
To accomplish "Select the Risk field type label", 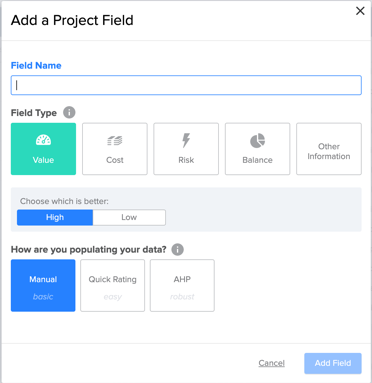I will point(186,160).
